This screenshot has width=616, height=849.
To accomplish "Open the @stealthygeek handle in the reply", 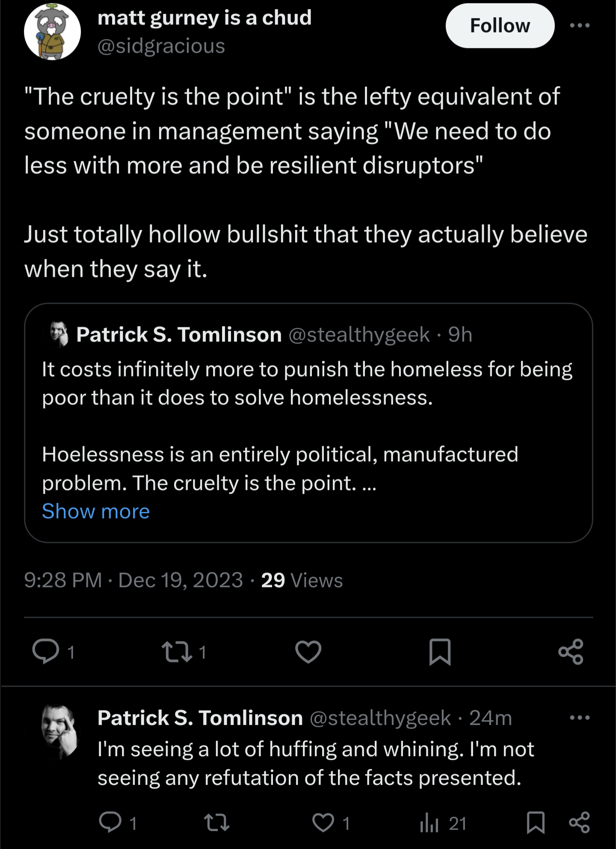I will [x=380, y=718].
